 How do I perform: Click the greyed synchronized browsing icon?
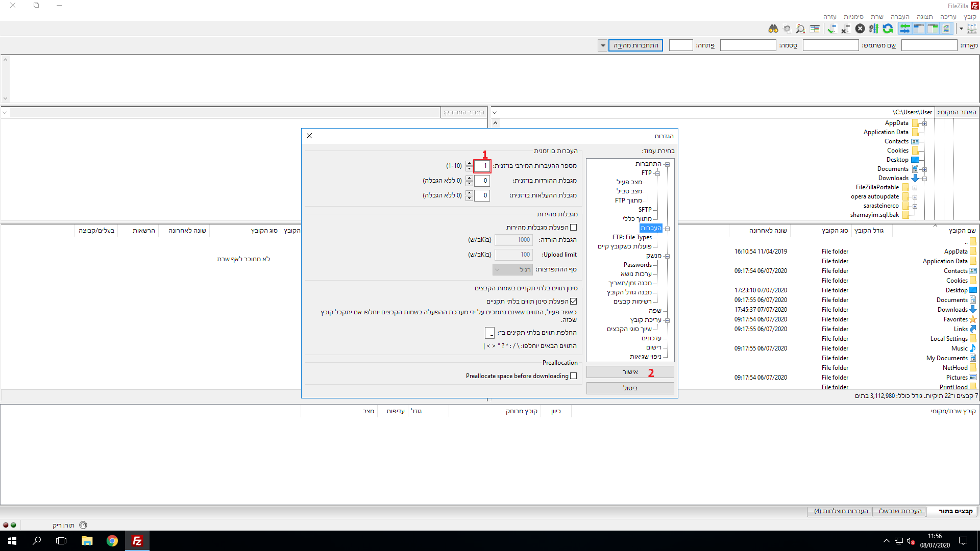click(x=787, y=29)
